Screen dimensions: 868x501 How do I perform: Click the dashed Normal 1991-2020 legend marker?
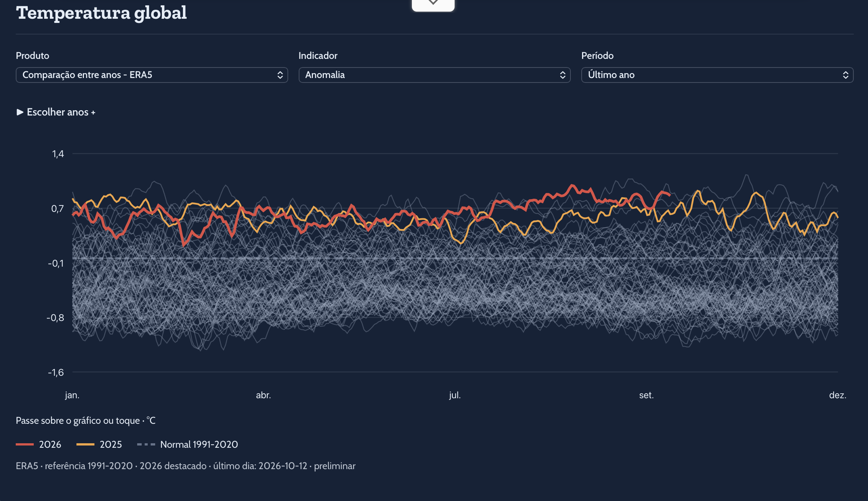click(146, 444)
